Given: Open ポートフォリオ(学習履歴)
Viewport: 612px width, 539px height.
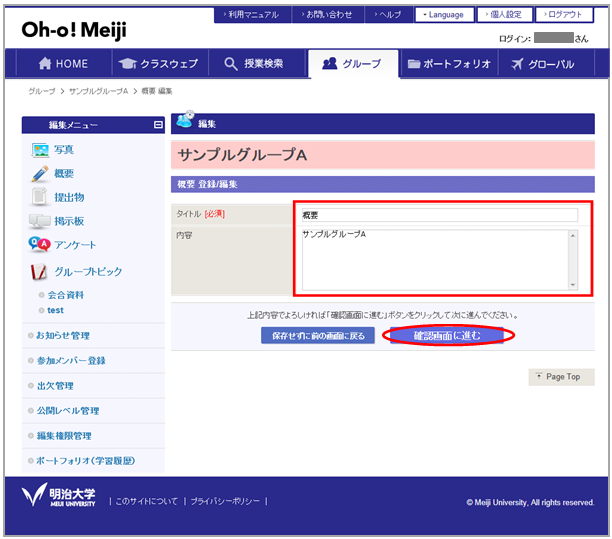Looking at the screenshot, I should click(85, 461).
